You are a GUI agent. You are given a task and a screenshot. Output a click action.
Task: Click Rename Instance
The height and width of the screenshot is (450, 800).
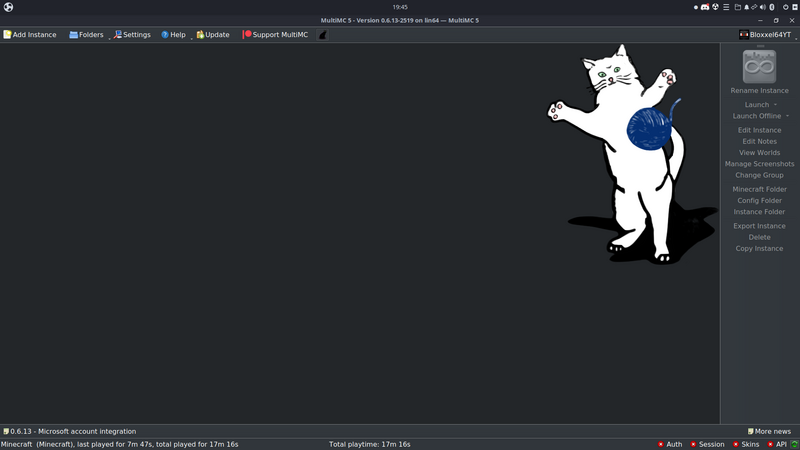click(x=759, y=91)
